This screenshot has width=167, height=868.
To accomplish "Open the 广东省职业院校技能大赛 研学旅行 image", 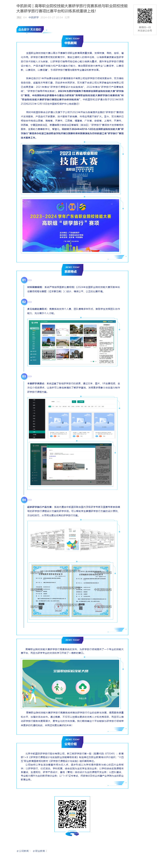I will [x=71, y=225].
